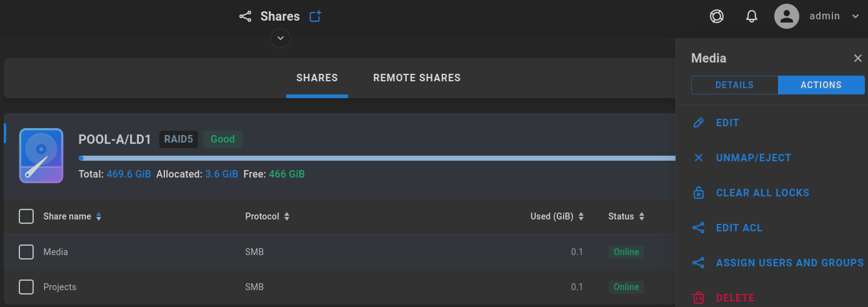Click the padlock icon for Clear All Locks

click(x=699, y=193)
